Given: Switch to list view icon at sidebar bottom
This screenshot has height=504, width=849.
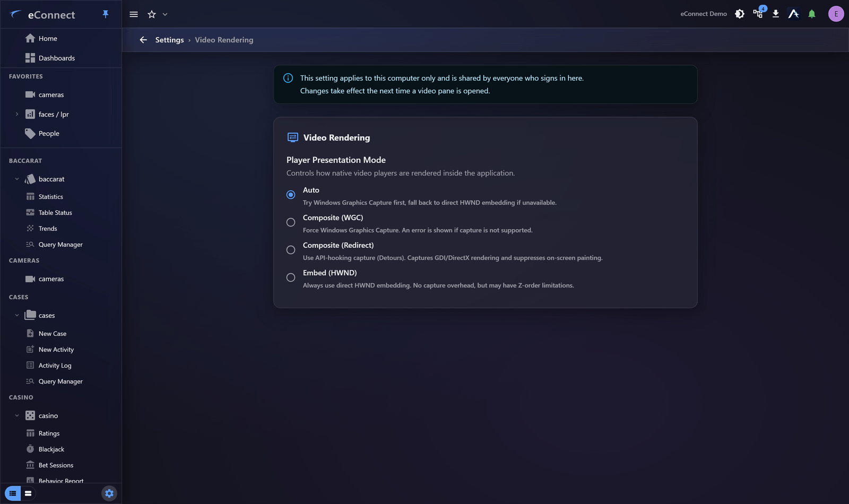Looking at the screenshot, I should click(x=13, y=493).
